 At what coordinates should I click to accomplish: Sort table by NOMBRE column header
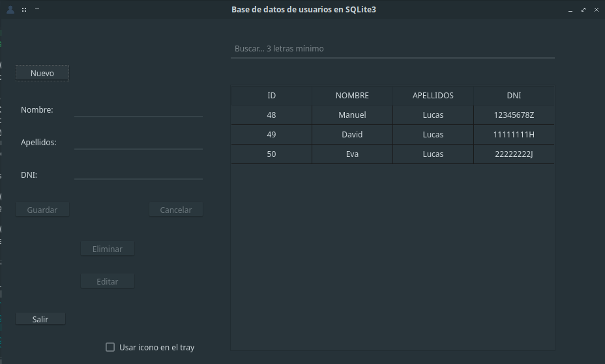click(352, 96)
